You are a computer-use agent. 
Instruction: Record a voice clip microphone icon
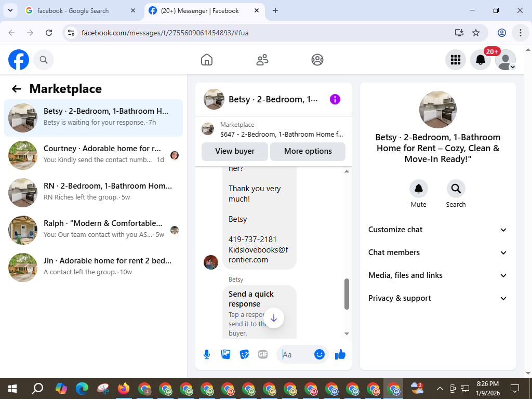tap(207, 354)
